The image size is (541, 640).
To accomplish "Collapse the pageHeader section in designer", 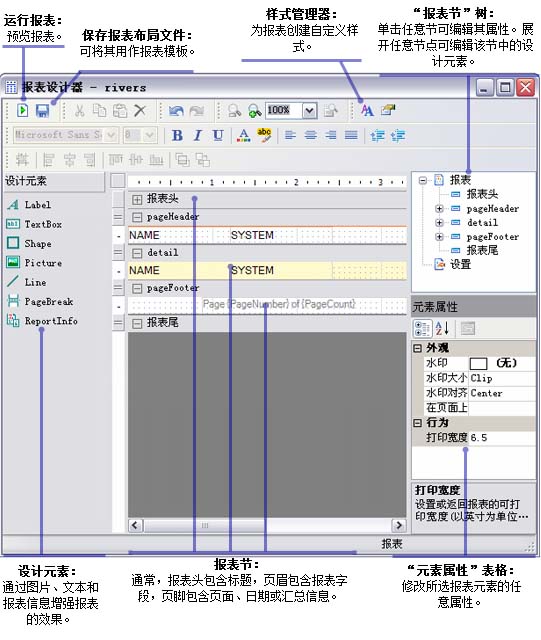I will (137, 217).
